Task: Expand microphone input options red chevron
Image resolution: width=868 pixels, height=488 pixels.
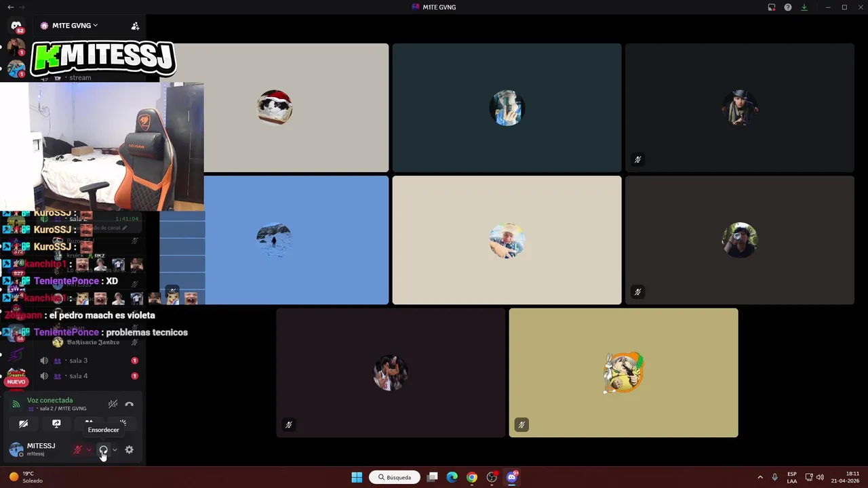Action: pos(88,450)
